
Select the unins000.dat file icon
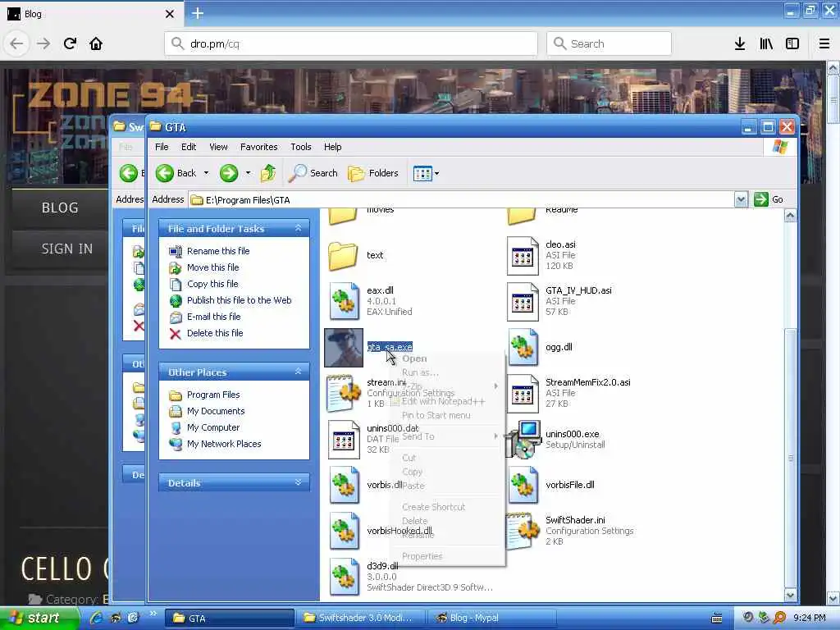(x=344, y=440)
